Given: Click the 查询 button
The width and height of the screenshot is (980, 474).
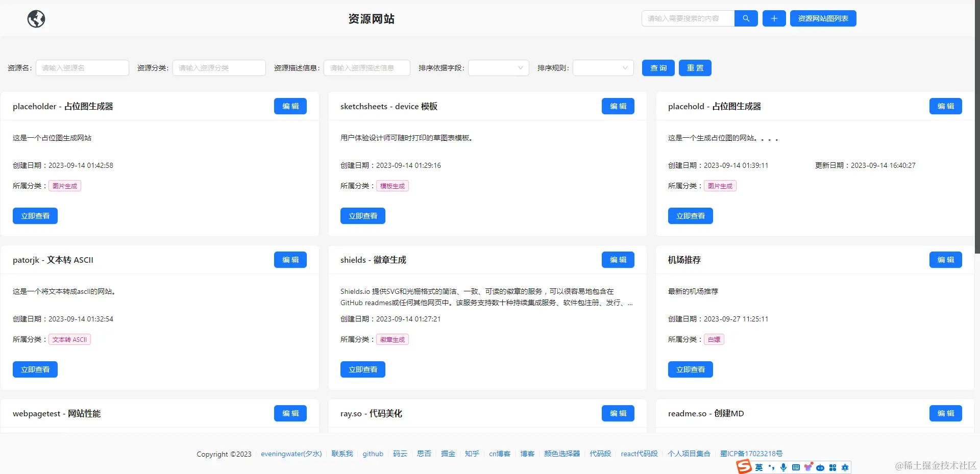Looking at the screenshot, I should pyautogui.click(x=658, y=68).
